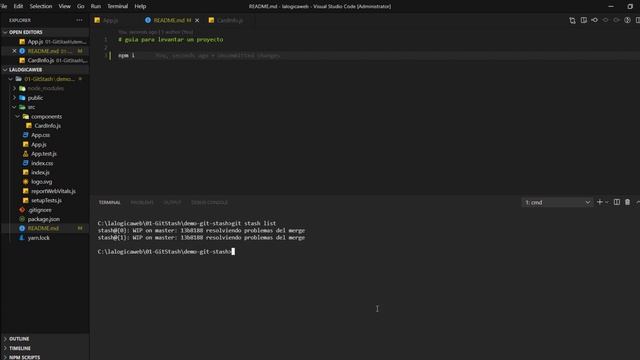Switch to the CardInfo.js editor tab

[230, 20]
